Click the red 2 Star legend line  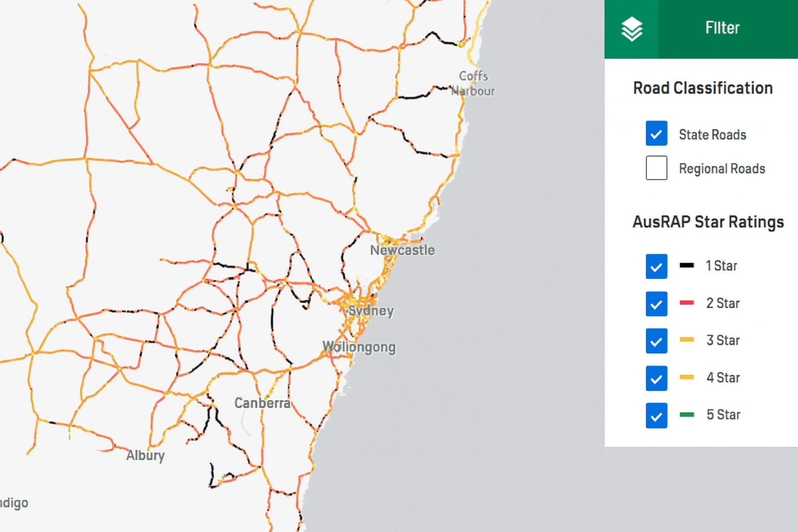tap(688, 302)
